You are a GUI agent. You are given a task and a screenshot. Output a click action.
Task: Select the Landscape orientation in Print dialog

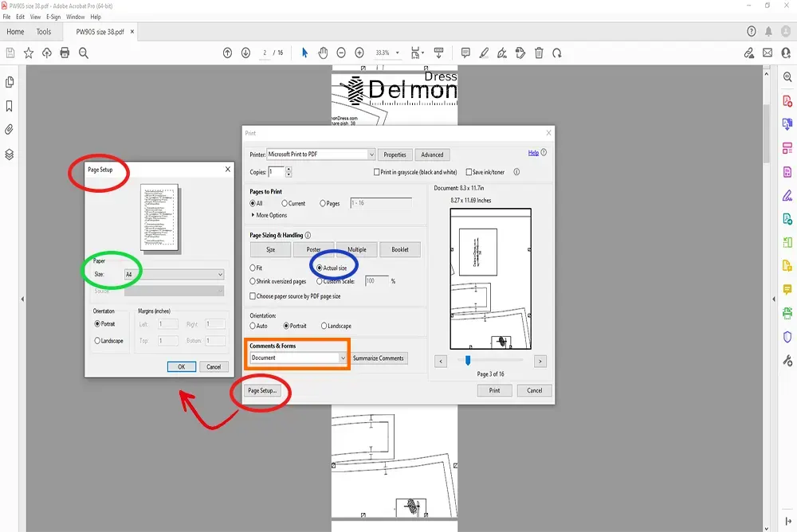324,326
